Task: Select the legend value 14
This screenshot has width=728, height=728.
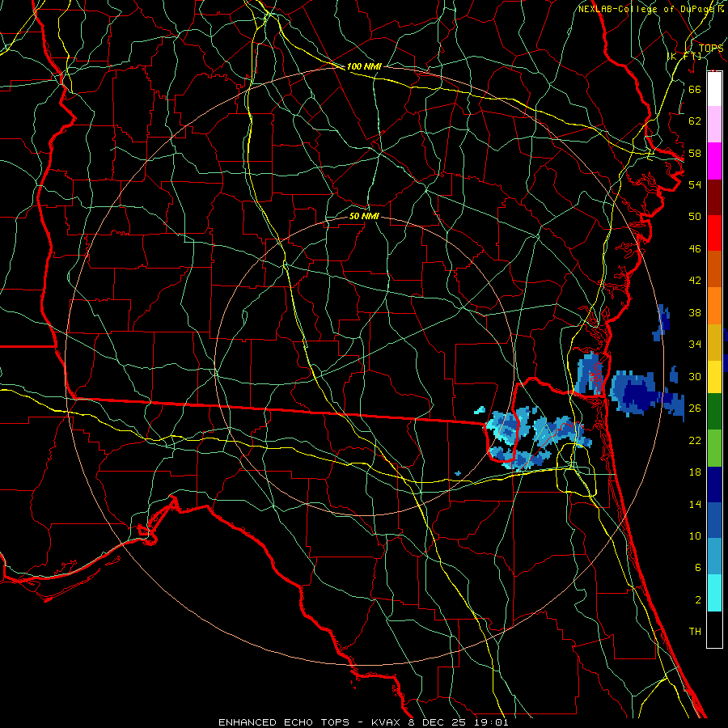Action: click(x=695, y=504)
